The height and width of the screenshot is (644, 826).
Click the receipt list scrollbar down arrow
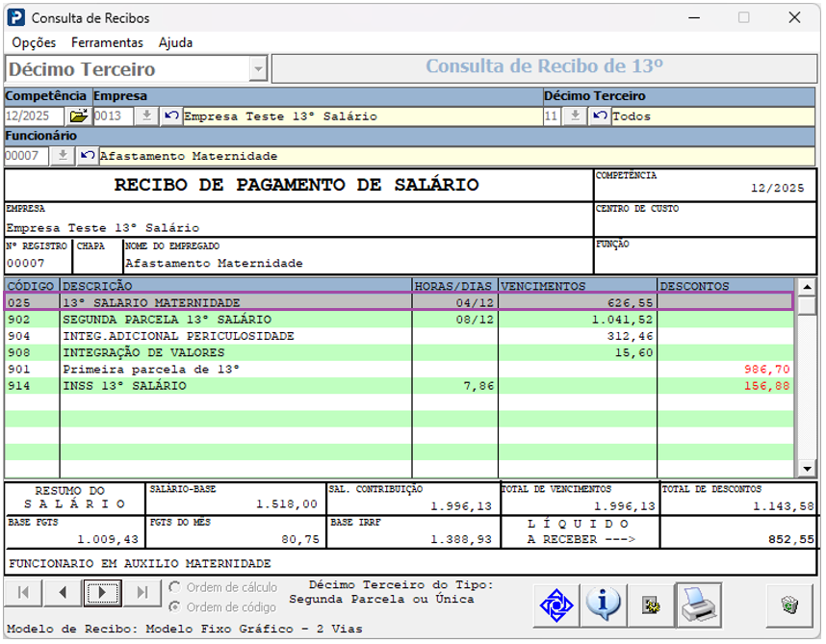pyautogui.click(x=807, y=469)
